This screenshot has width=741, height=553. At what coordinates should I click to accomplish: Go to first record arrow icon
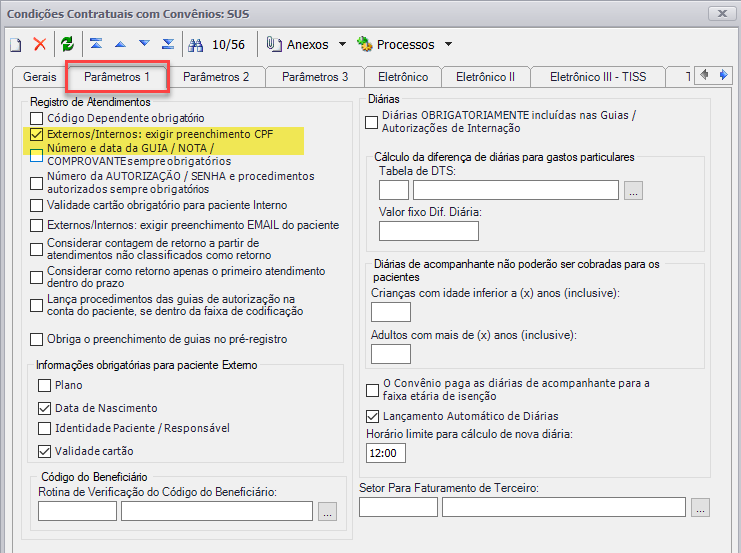coord(96,44)
